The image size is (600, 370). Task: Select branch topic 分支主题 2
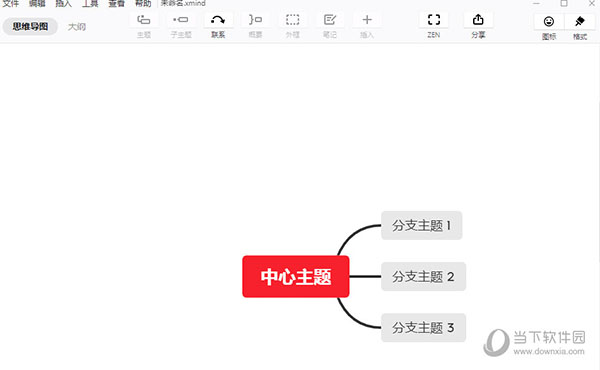424,276
